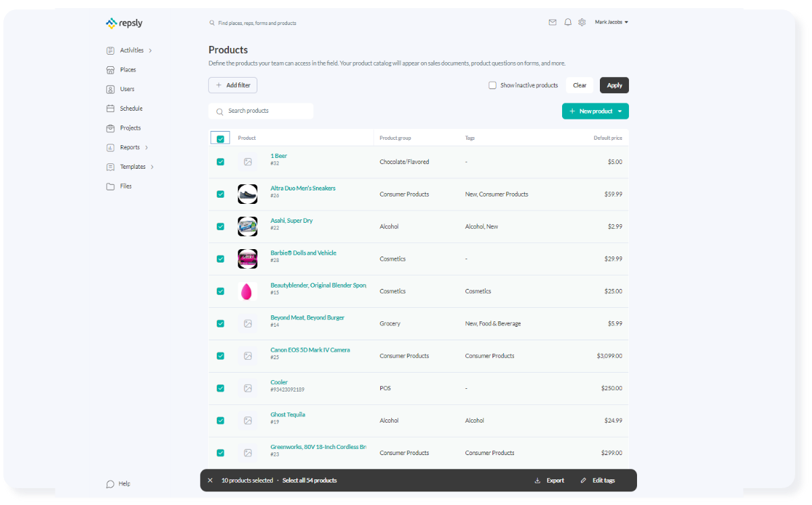This screenshot has height=505, width=812.
Task: Expand the Templates submenu chevron
Action: pos(152,167)
